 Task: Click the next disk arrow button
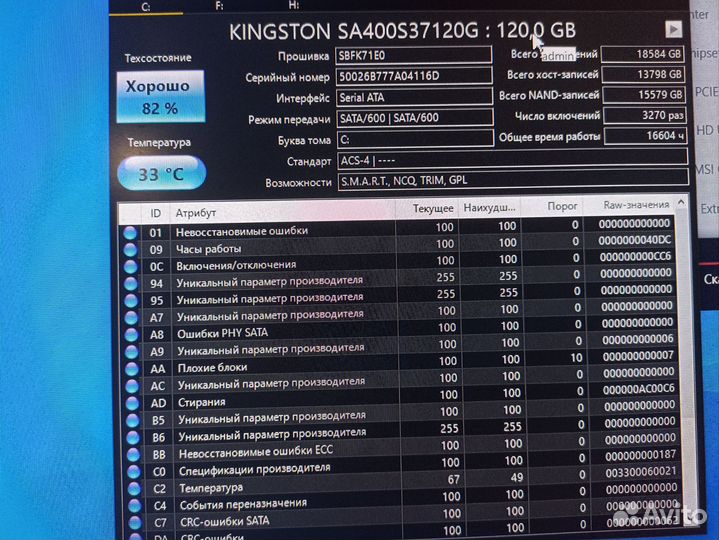[673, 29]
